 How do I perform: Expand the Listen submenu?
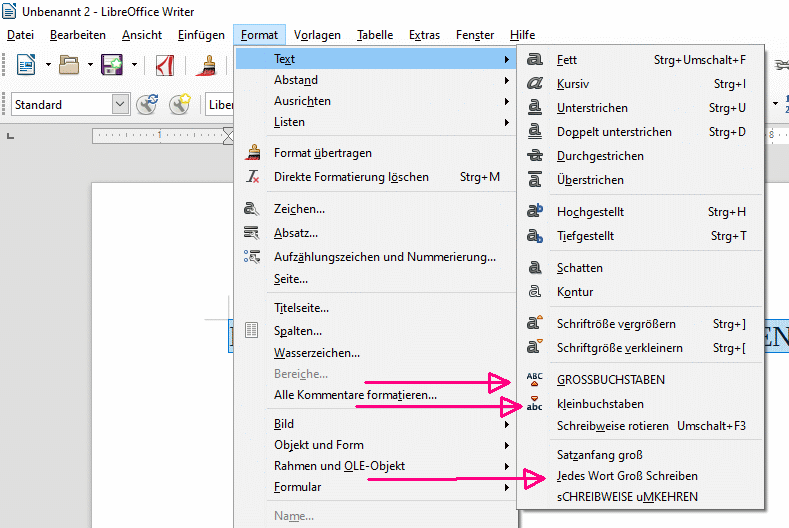[376, 122]
